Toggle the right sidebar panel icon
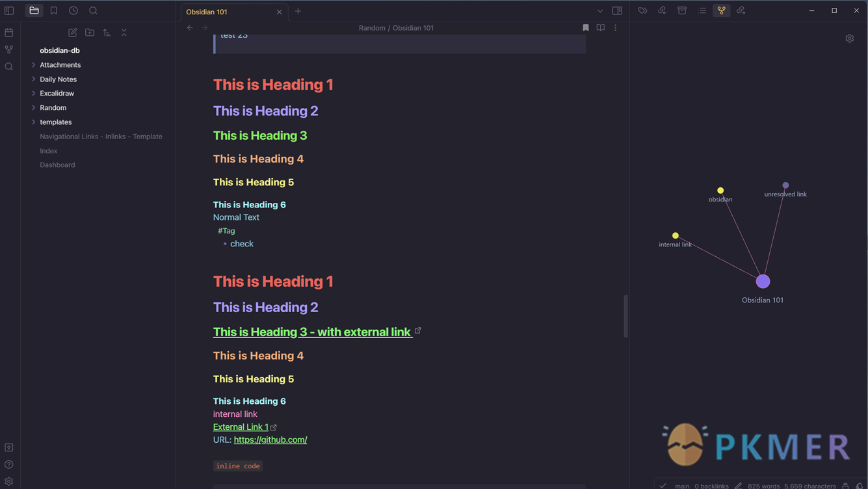Viewport: 868px width, 489px height. 617,10
